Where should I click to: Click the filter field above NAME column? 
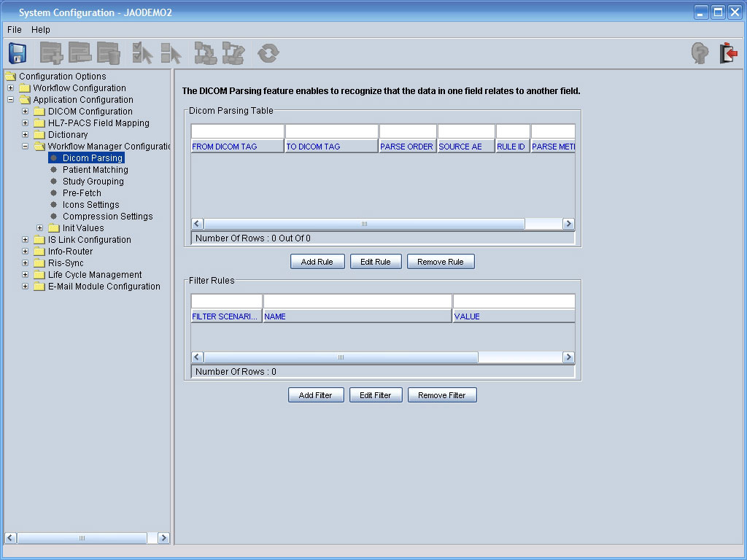(357, 301)
